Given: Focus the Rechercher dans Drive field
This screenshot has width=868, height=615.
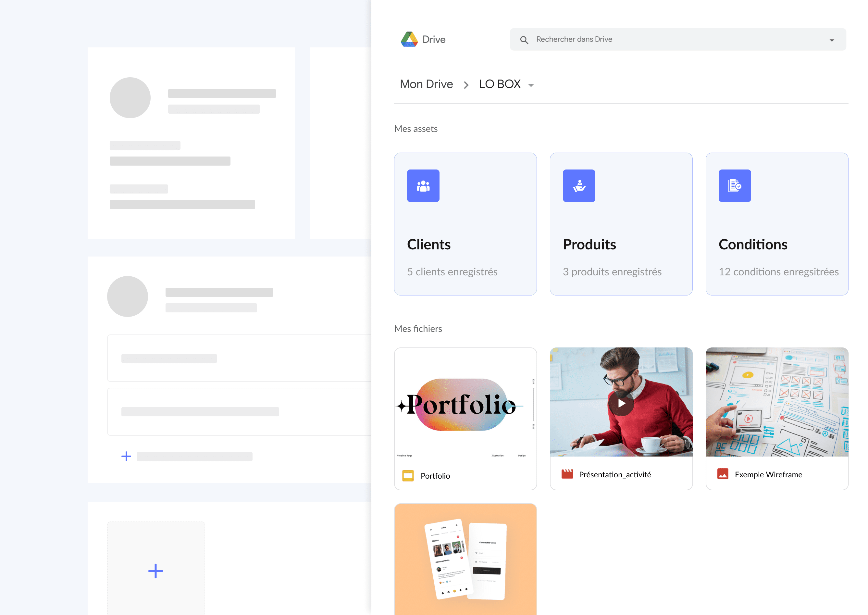Looking at the screenshot, I should [x=677, y=39].
